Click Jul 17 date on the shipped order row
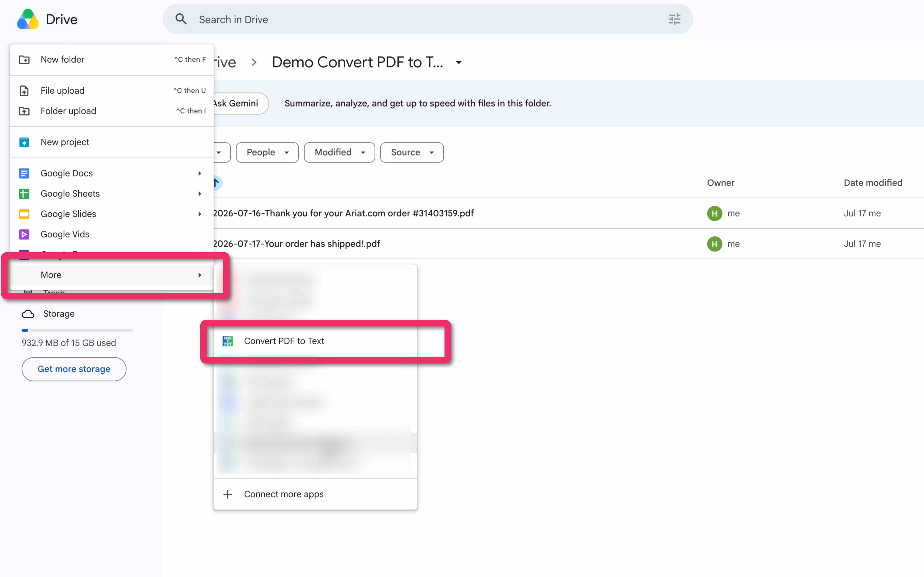 tap(862, 244)
